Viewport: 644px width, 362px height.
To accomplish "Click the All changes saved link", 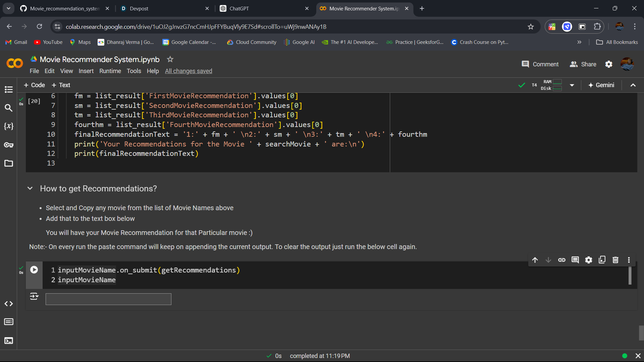I will coord(189,71).
